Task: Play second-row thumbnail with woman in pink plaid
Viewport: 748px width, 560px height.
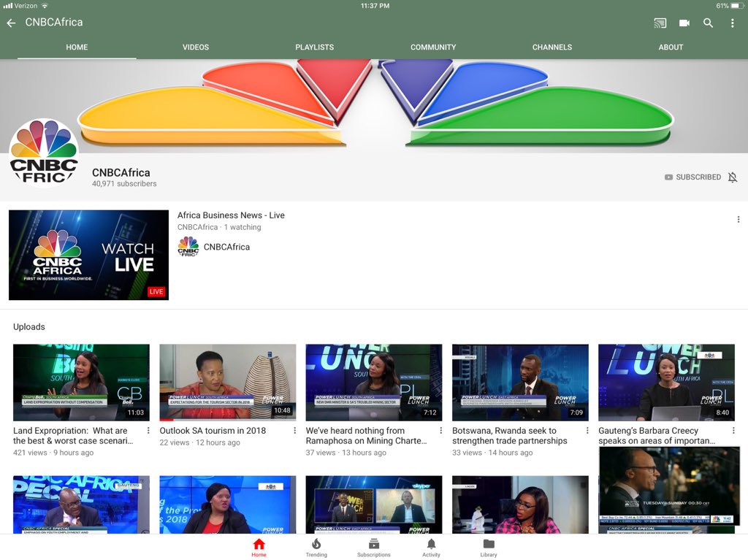Action: [x=520, y=505]
